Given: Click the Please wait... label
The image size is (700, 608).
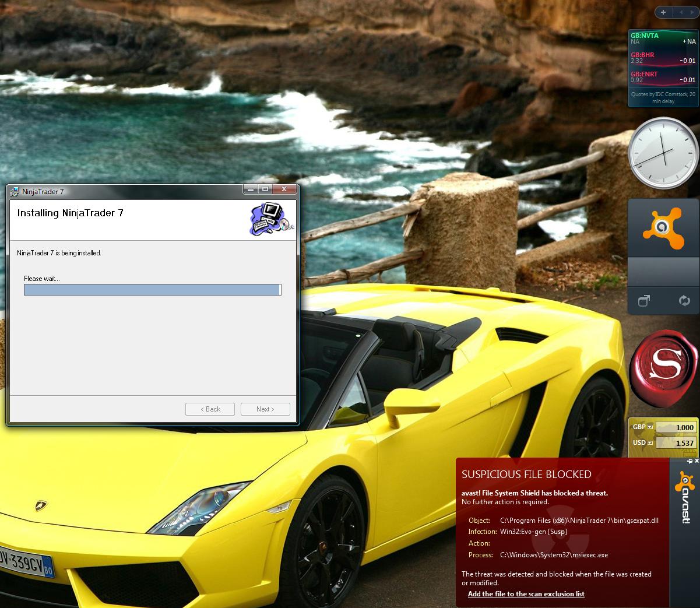Looking at the screenshot, I should pos(42,279).
